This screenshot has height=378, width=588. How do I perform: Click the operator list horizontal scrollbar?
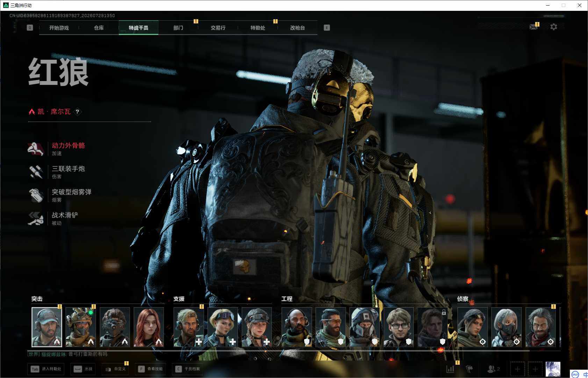coord(278,351)
